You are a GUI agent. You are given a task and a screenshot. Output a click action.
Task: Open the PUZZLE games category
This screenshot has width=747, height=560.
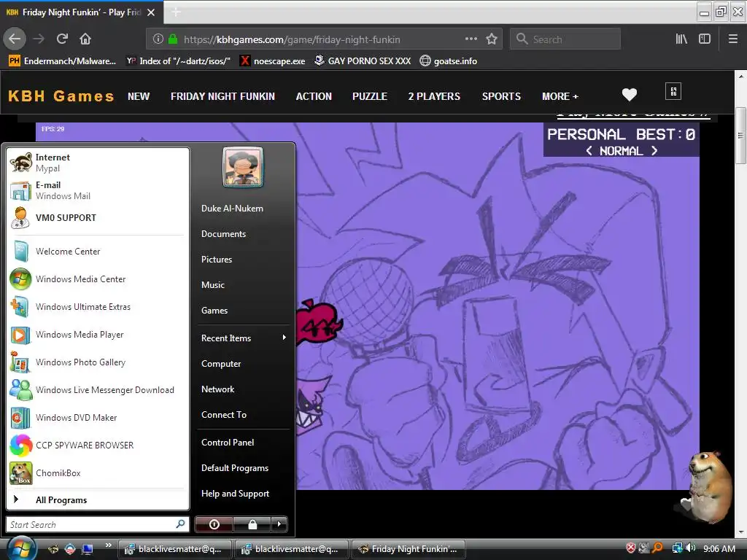(370, 97)
